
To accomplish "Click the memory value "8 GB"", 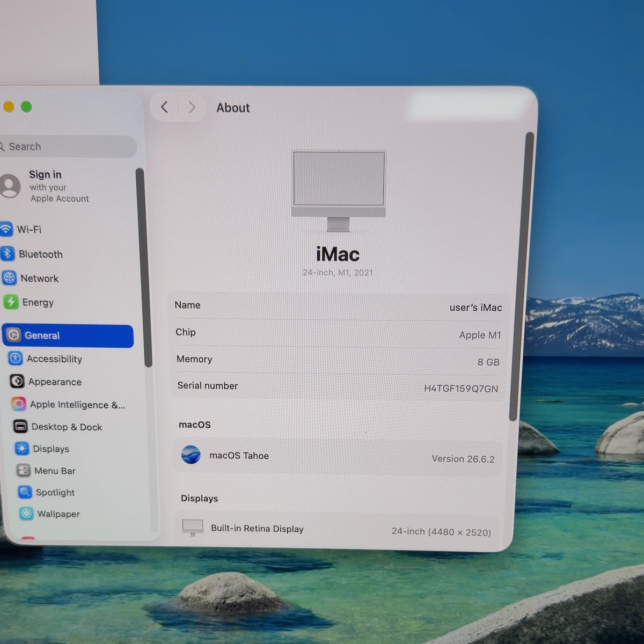I will pyautogui.click(x=488, y=362).
